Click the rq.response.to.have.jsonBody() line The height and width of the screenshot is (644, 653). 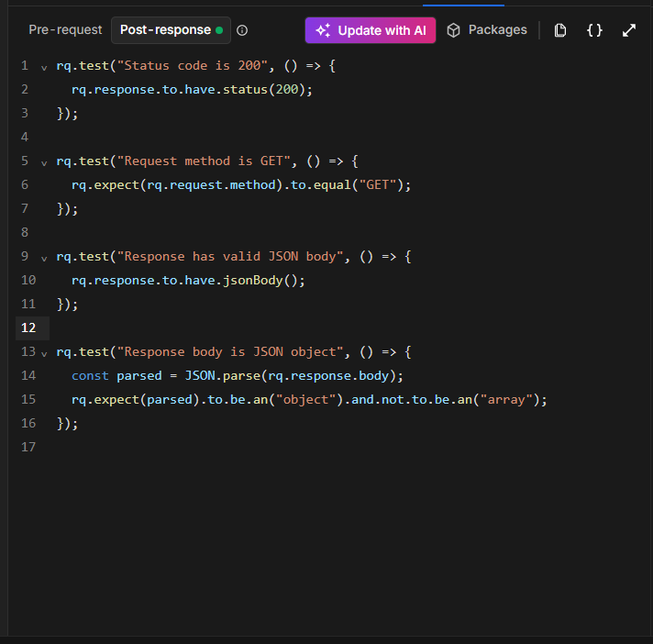coord(188,281)
